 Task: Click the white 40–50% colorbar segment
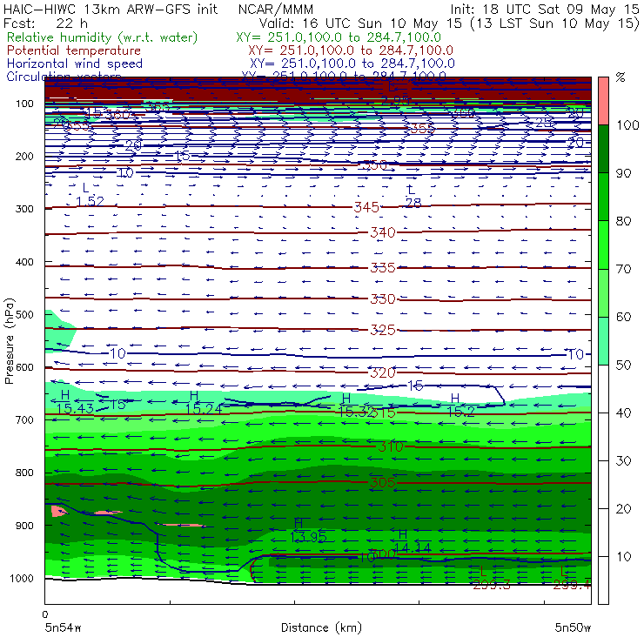click(x=603, y=389)
